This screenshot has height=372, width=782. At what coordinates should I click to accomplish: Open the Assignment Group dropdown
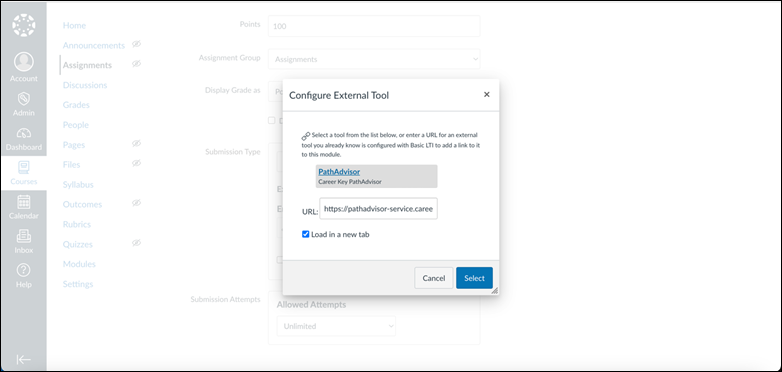[374, 59]
